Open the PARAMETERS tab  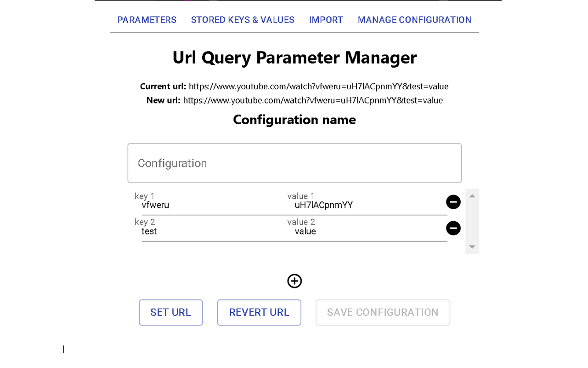coord(147,20)
